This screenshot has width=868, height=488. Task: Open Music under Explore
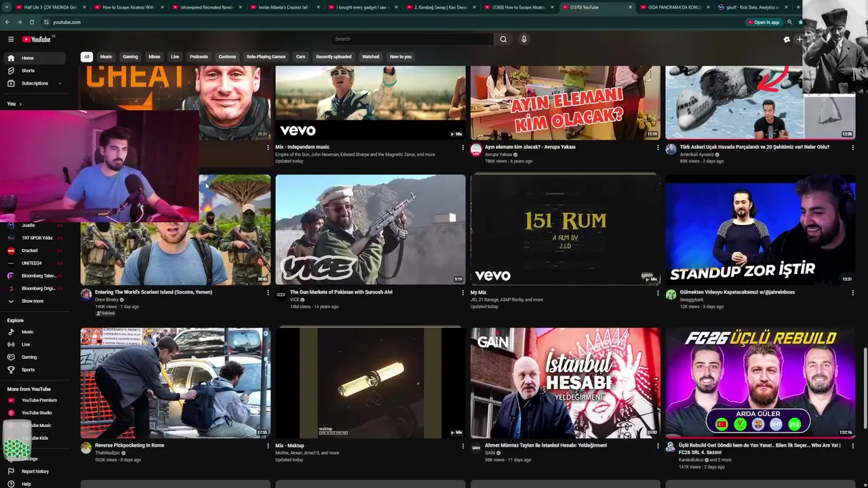coord(34,332)
